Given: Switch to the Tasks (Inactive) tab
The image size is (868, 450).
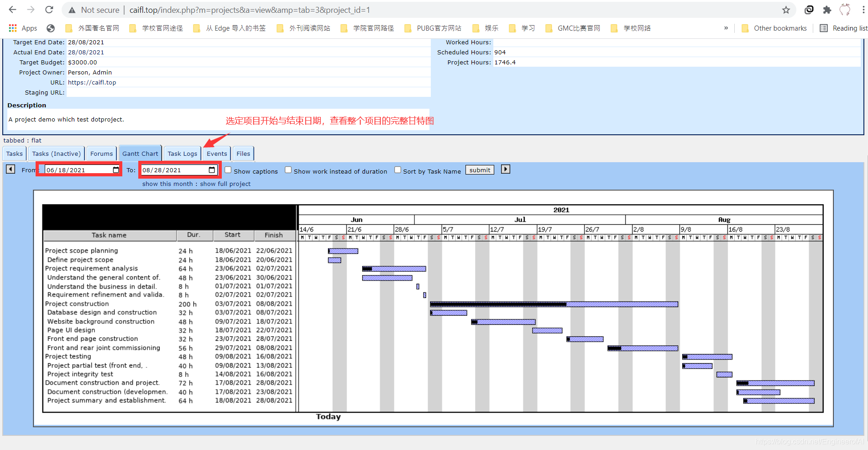Looking at the screenshot, I should 56,154.
